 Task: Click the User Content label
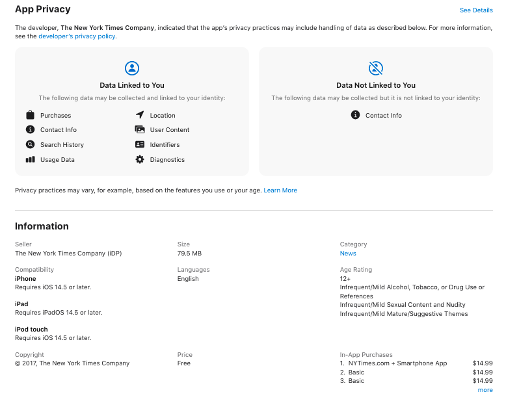click(170, 129)
